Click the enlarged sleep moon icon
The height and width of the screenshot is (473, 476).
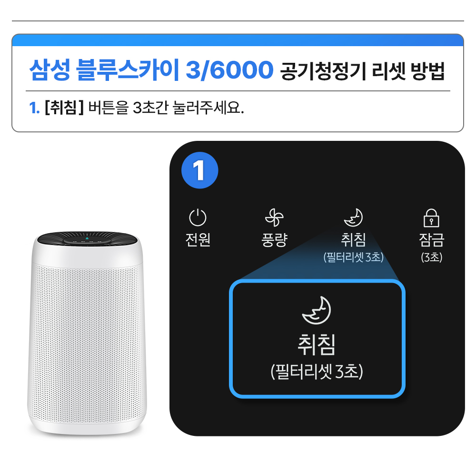pyautogui.click(x=317, y=310)
